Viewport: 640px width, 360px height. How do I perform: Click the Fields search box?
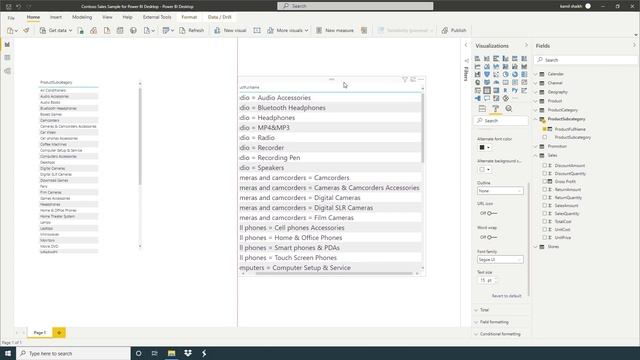click(585, 60)
